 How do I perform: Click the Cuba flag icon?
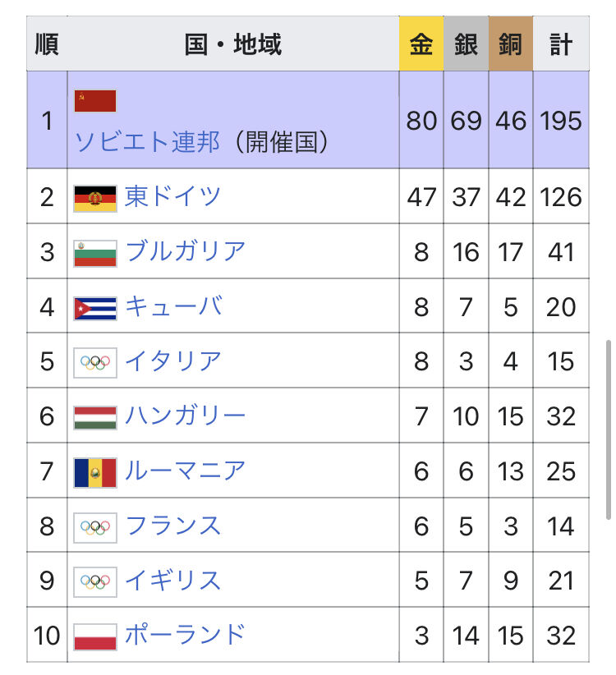coord(95,307)
